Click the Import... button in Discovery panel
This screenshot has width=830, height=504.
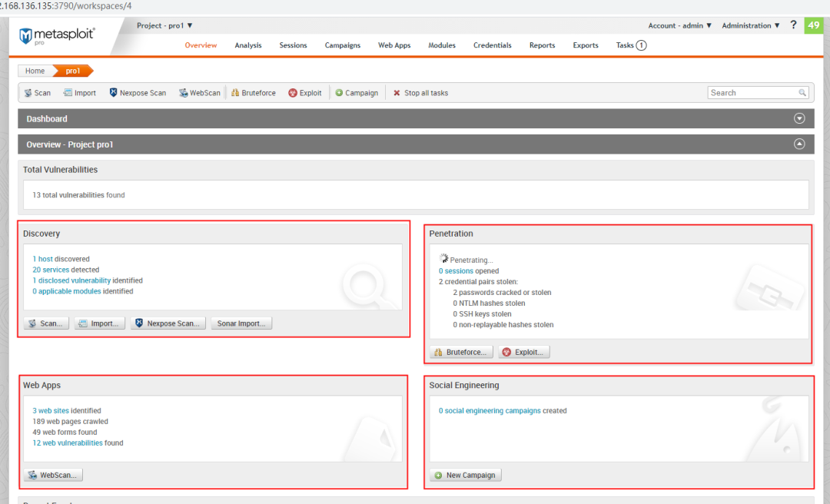[x=99, y=323]
